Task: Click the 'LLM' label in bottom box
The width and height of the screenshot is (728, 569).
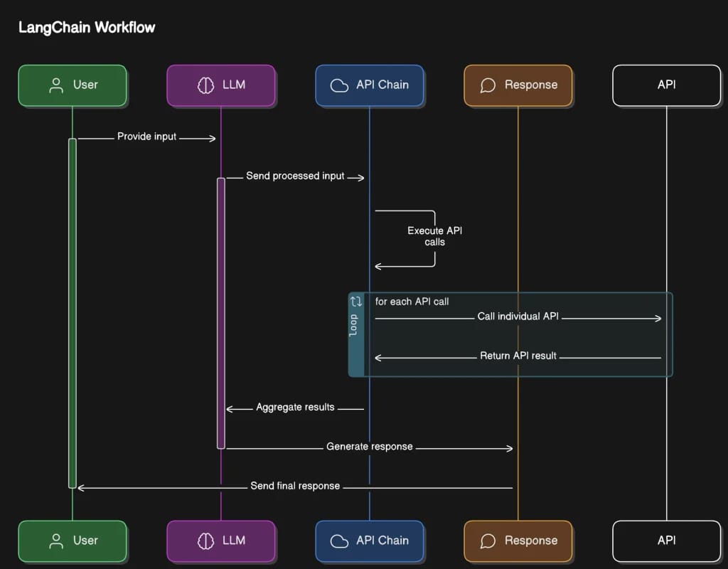Action: click(x=234, y=541)
